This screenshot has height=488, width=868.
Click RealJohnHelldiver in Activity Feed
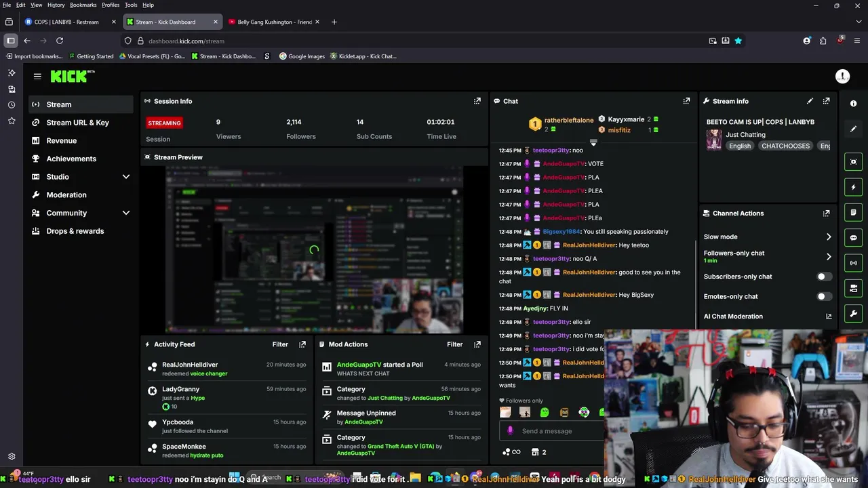tap(190, 365)
